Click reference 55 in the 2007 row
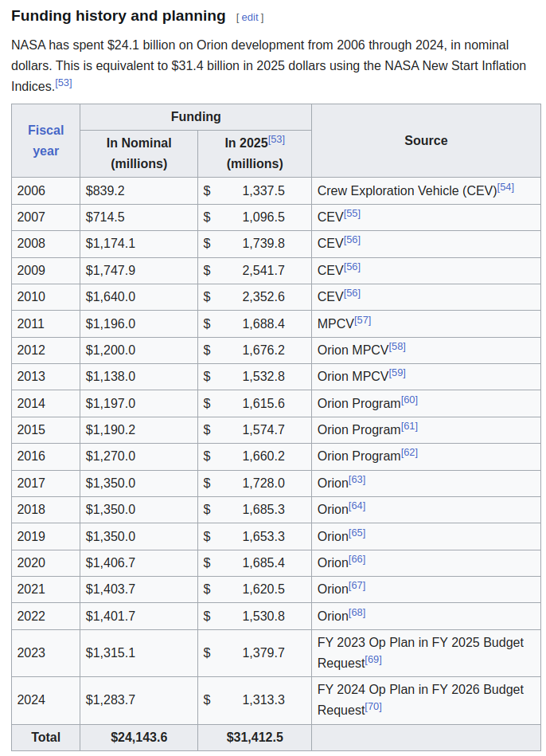Image resolution: width=546 pixels, height=756 pixels. click(x=352, y=213)
